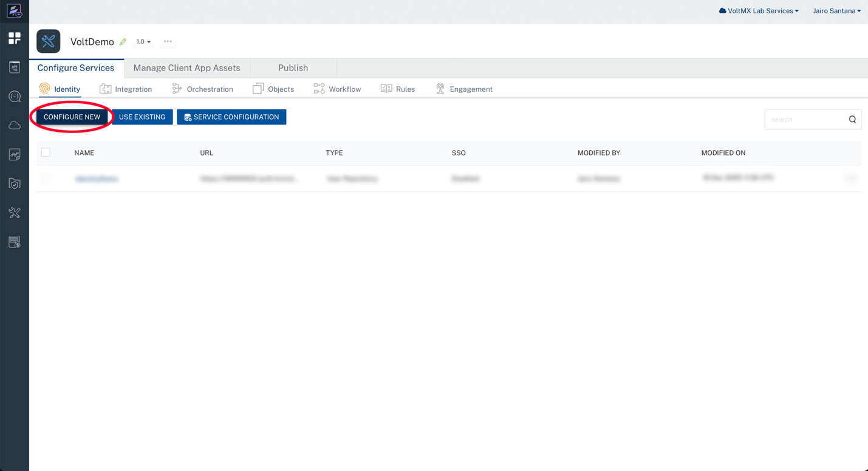This screenshot has height=471, width=868.
Task: Open the Jairo Santana user menu
Action: coord(836,11)
